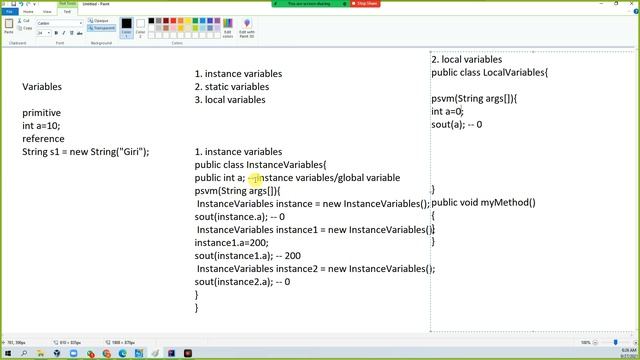
Task: Click text 'public class InstanceVariables{'
Action: 260,165
